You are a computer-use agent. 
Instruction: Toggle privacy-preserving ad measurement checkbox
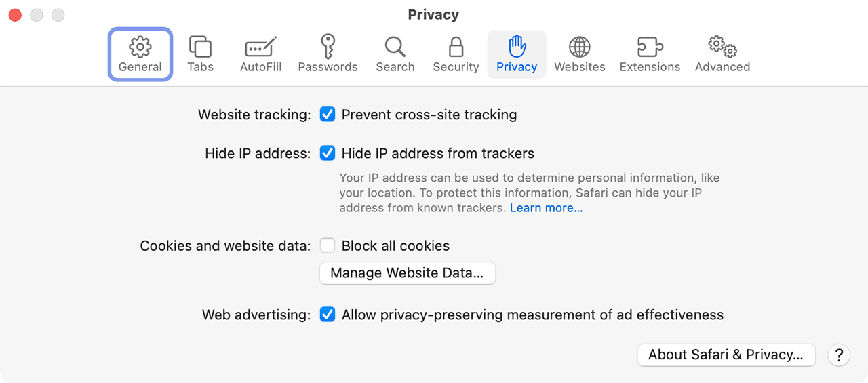[x=328, y=315]
